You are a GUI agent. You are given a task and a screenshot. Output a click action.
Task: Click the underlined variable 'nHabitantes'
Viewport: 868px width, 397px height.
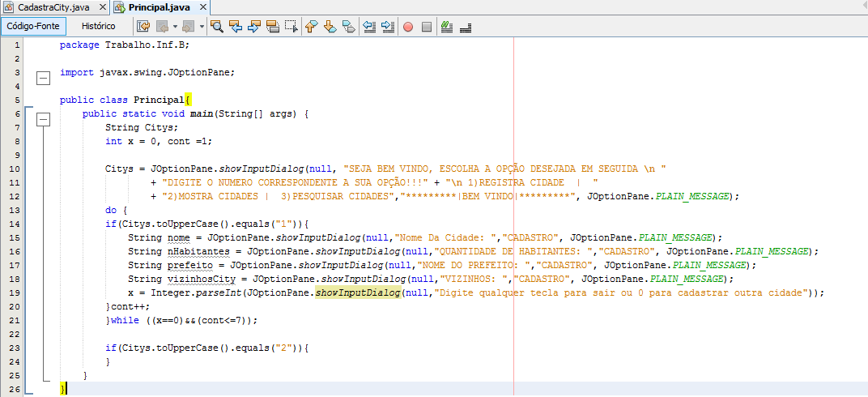point(198,252)
